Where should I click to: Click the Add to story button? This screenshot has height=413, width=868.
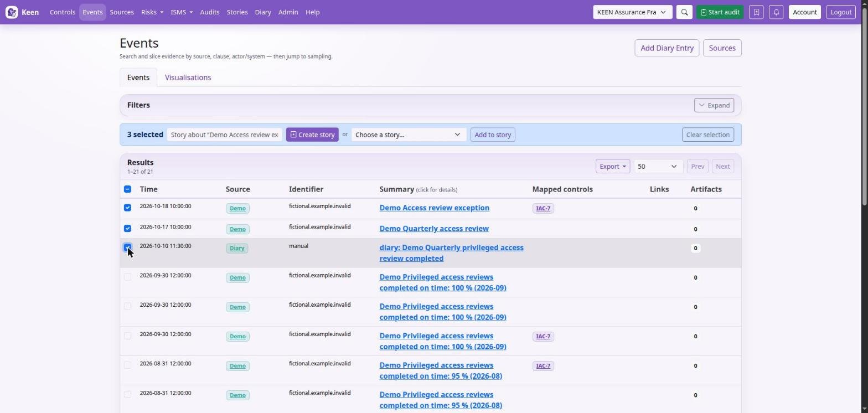(493, 135)
